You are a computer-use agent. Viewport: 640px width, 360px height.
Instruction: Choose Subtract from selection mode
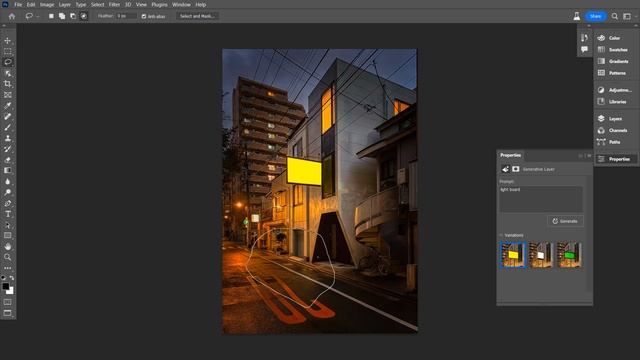[73, 16]
